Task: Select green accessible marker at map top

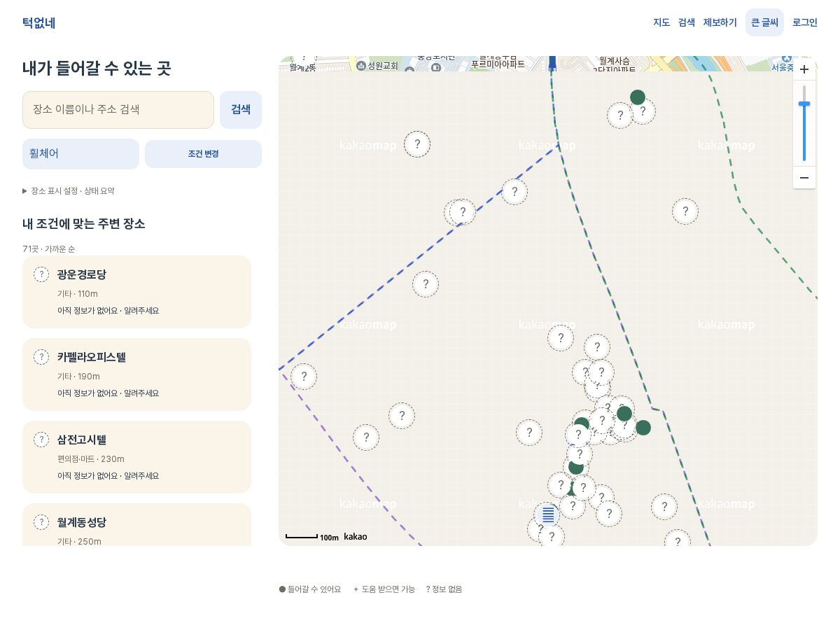Action: [x=638, y=97]
